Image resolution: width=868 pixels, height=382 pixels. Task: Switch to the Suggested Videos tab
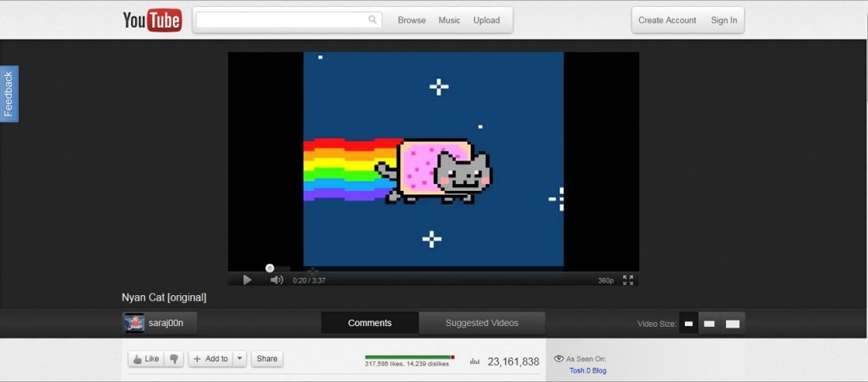click(481, 323)
